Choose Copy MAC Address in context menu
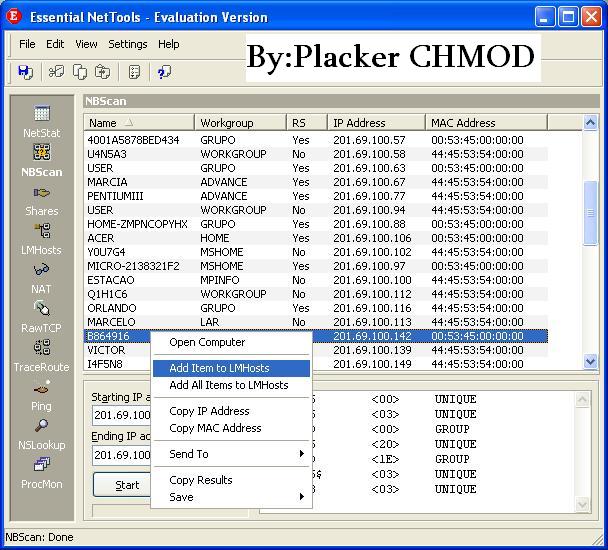The height and width of the screenshot is (550, 608). (x=231, y=428)
